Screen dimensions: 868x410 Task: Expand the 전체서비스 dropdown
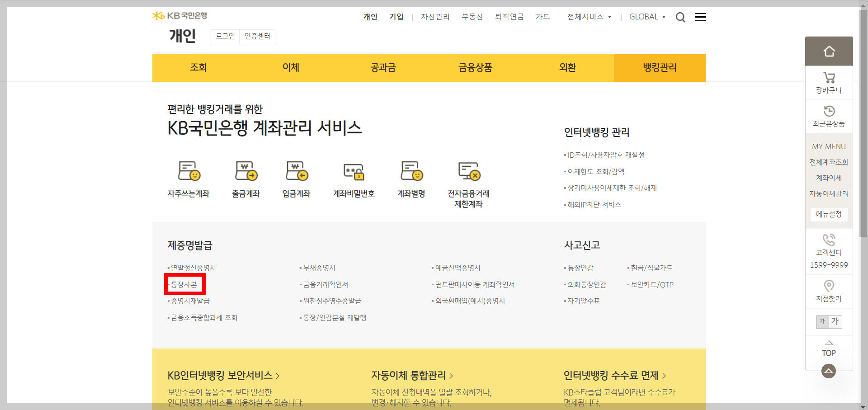click(x=588, y=17)
